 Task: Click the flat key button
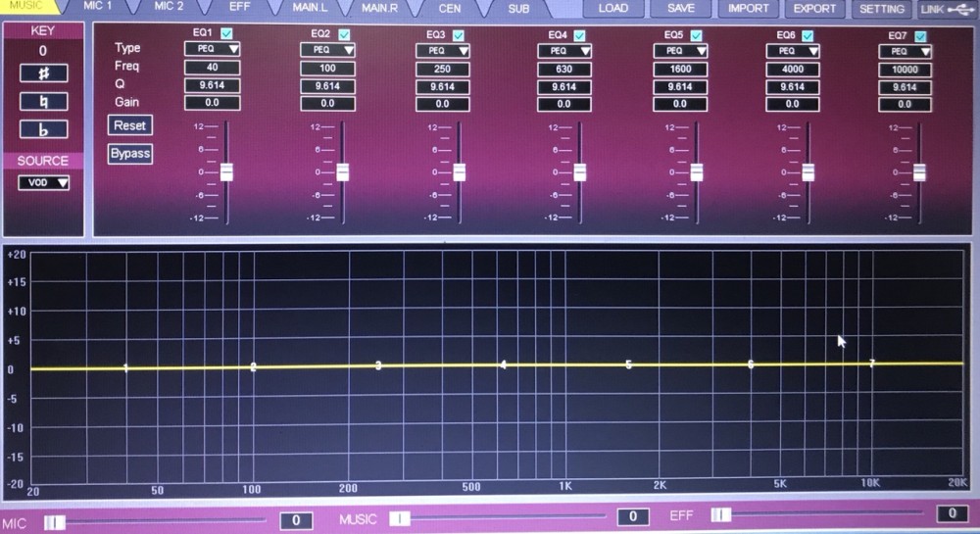[44, 129]
